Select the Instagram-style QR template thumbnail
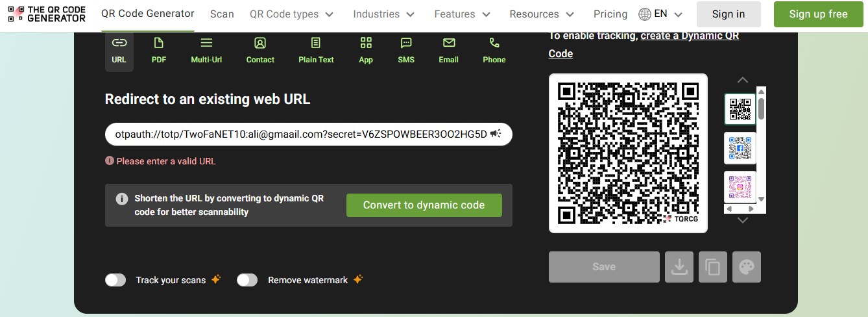 pos(740,187)
